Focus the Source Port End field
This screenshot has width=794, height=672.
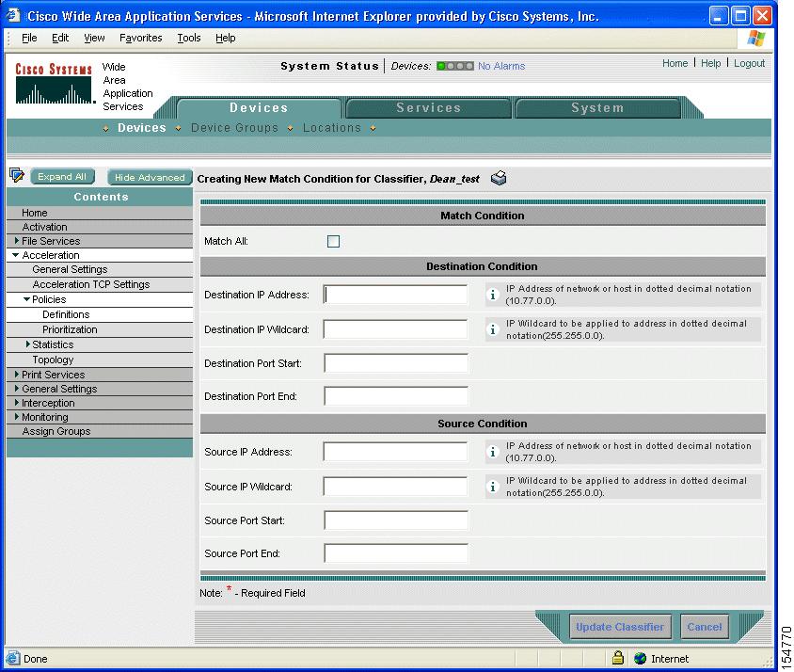396,553
